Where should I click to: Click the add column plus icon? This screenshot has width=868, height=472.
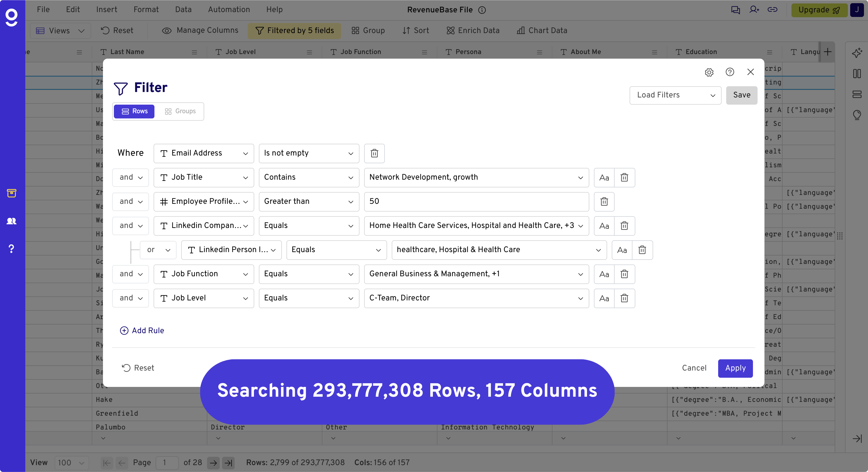827,52
